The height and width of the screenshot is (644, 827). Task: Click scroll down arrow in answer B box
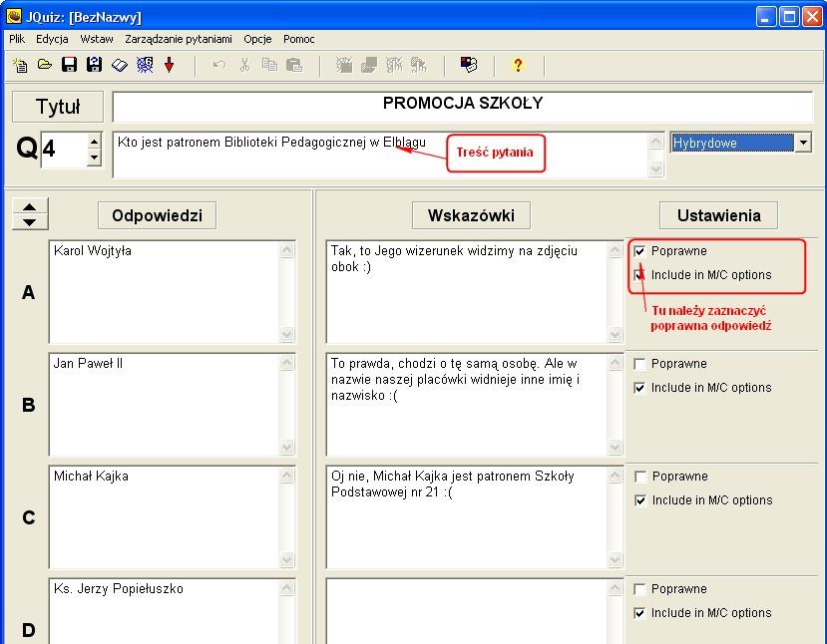coord(287,448)
